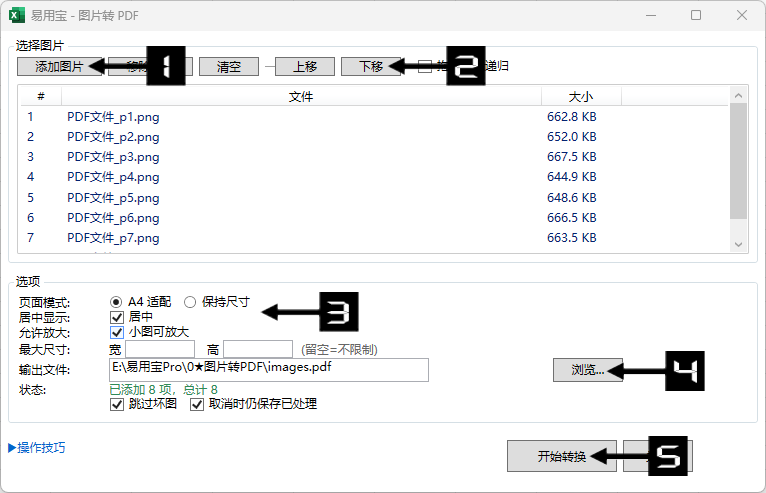766x493 pixels.
Task: Click the 添加图片 button
Action: [52, 66]
